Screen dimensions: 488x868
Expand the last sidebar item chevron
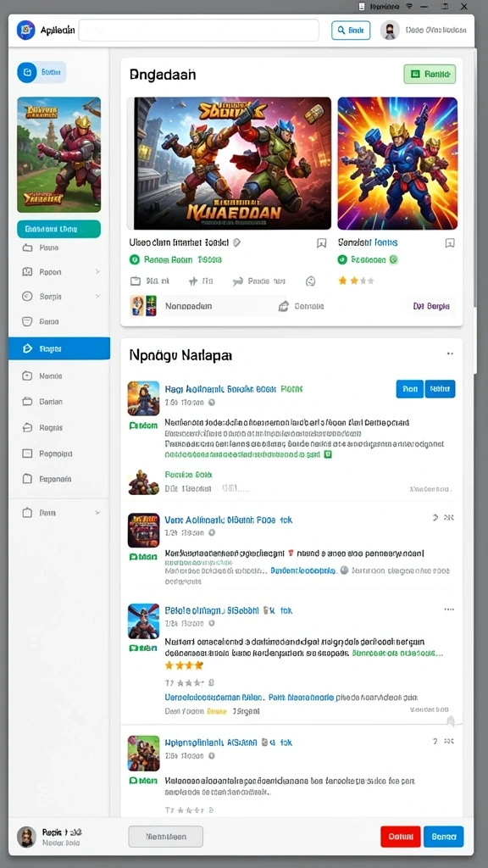[97, 513]
